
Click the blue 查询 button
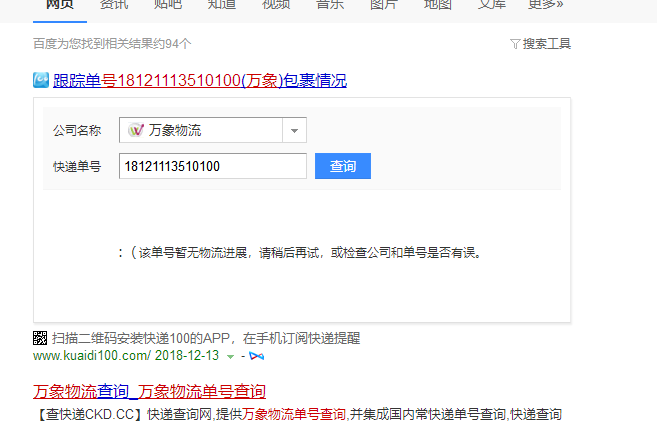click(x=343, y=166)
